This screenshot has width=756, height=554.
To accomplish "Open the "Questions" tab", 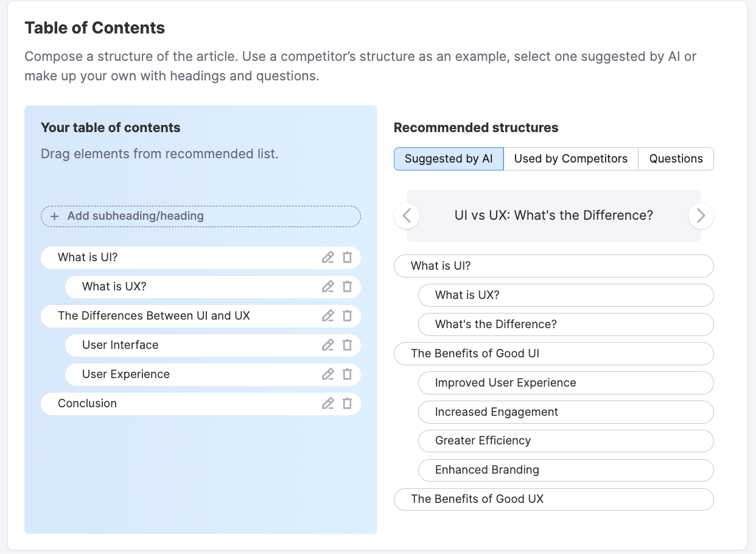I will 676,158.
